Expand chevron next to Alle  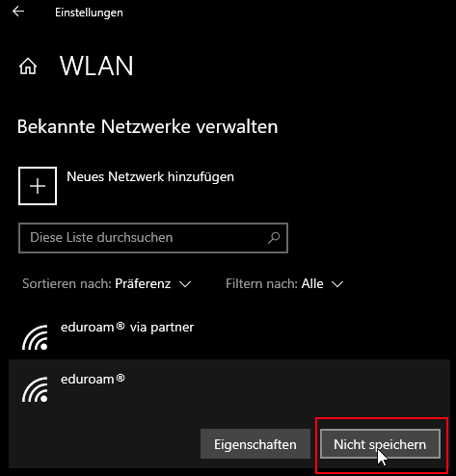pos(337,284)
